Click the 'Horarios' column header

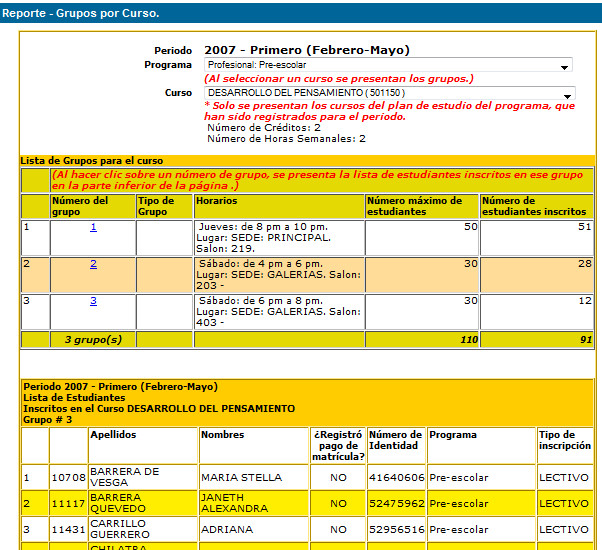[279, 206]
